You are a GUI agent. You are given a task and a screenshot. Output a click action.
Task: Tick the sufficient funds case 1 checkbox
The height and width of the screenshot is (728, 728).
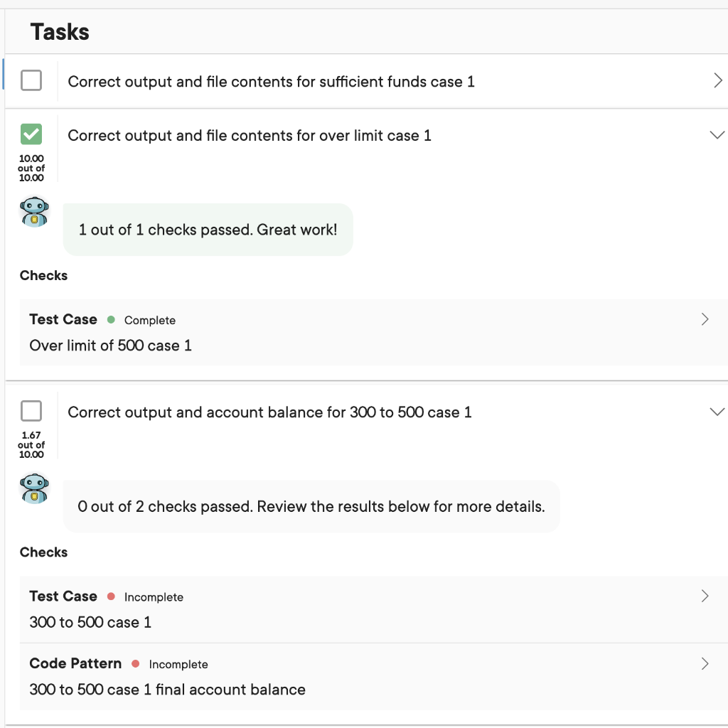coord(31,80)
